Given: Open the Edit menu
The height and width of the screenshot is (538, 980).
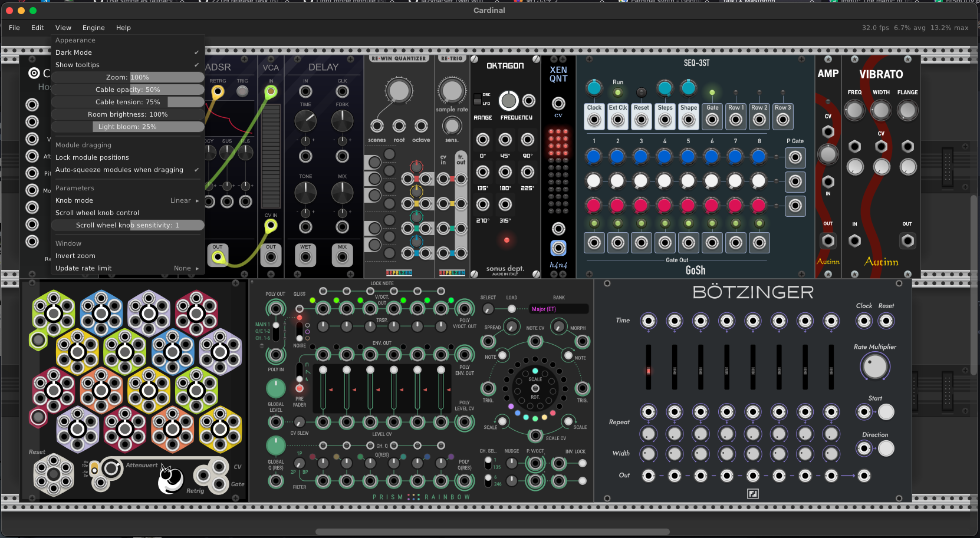Looking at the screenshot, I should [x=37, y=28].
